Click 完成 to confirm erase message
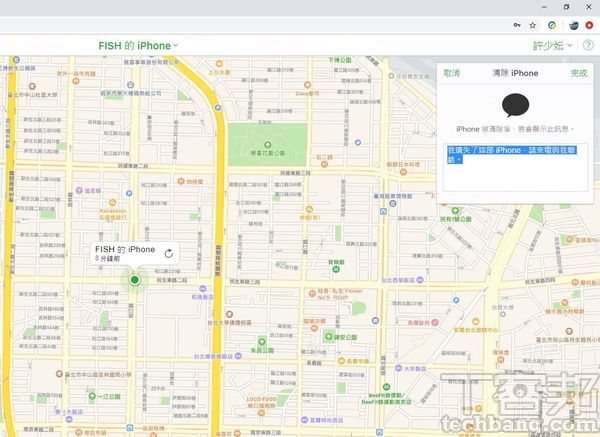The image size is (600, 437). point(579,73)
